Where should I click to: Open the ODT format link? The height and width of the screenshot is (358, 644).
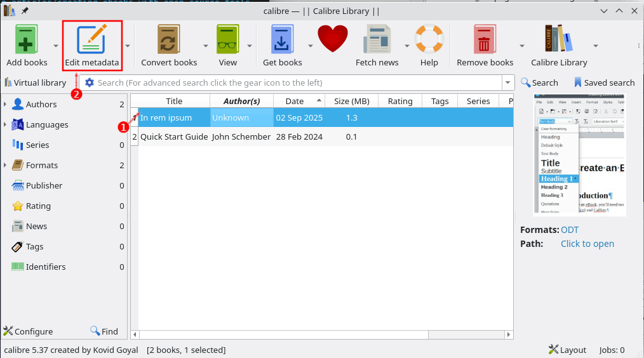point(570,230)
